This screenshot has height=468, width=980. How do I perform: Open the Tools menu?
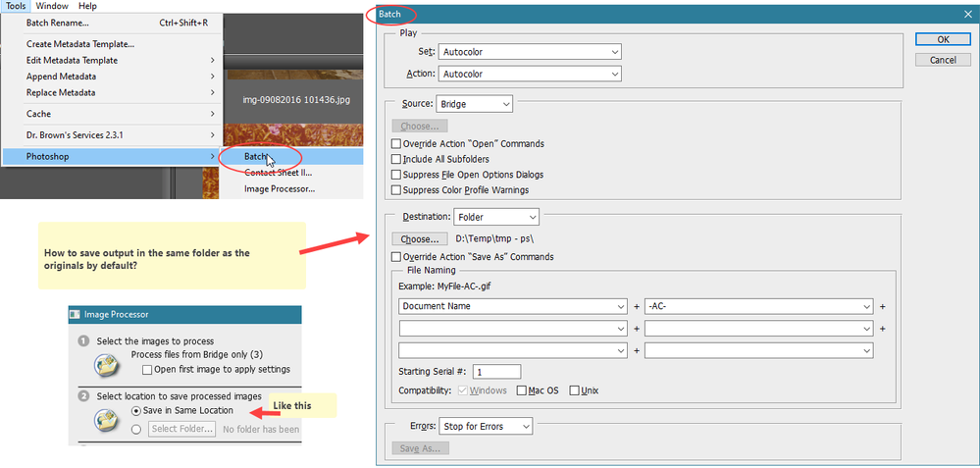(16, 6)
